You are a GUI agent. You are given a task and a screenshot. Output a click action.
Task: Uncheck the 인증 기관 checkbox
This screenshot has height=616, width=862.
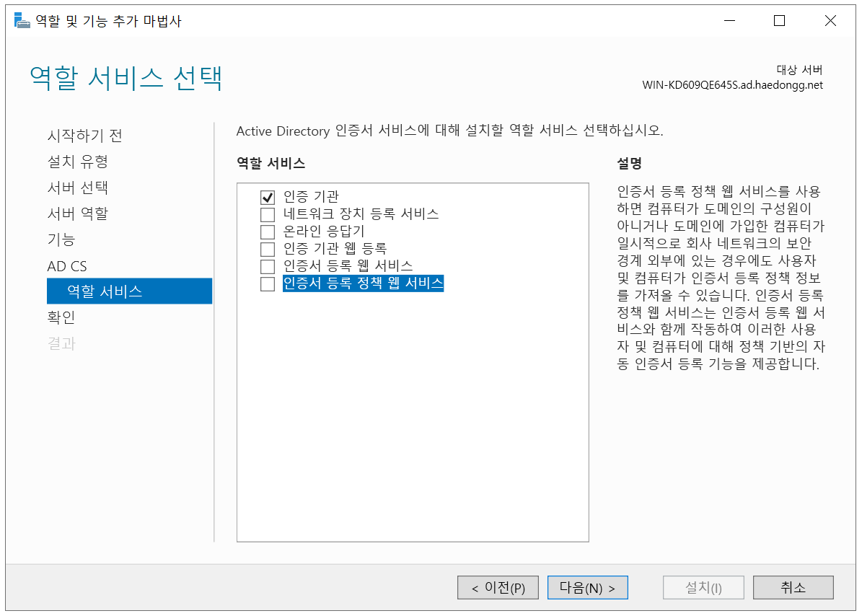point(268,197)
